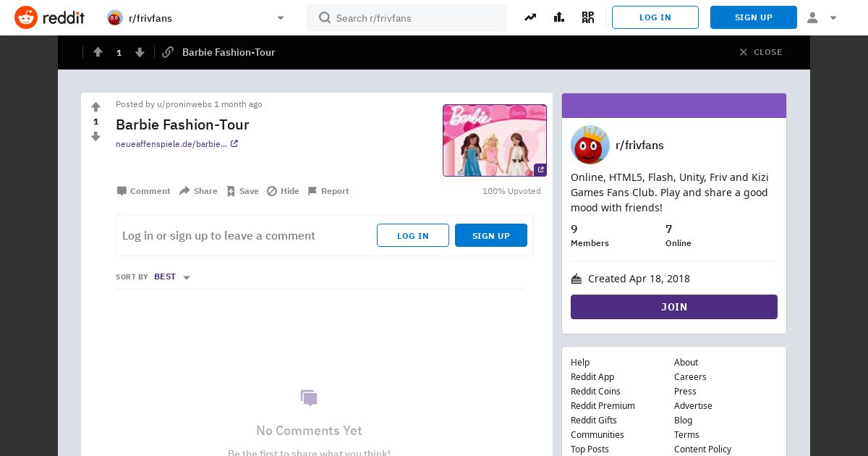Open the All bar chart icon
The height and width of the screenshot is (456, 868).
tap(559, 17)
